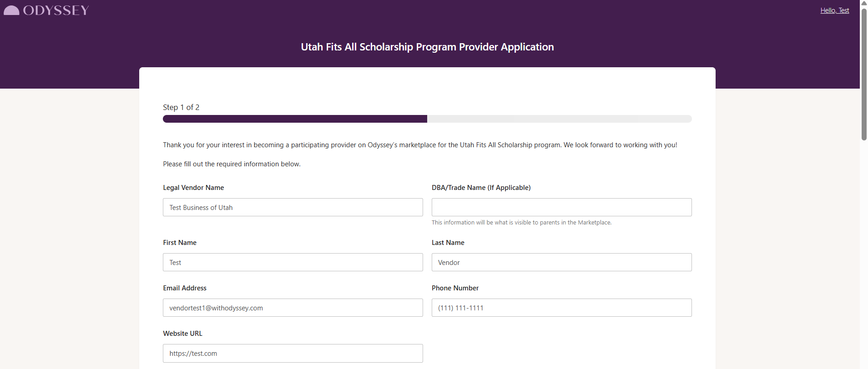The image size is (868, 369).
Task: Click the scrollbar up arrow
Action: pyautogui.click(x=864, y=3)
